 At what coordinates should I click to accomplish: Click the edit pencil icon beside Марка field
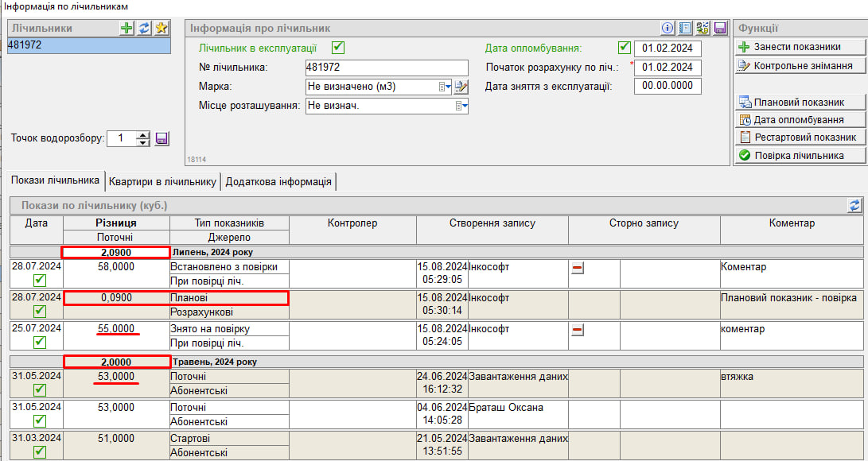click(x=461, y=87)
